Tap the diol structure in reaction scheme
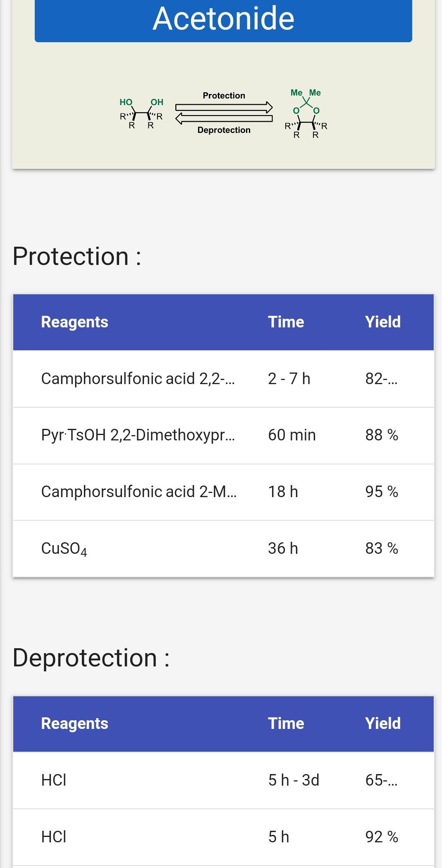Viewport: 442px width, 868px height. (x=141, y=113)
